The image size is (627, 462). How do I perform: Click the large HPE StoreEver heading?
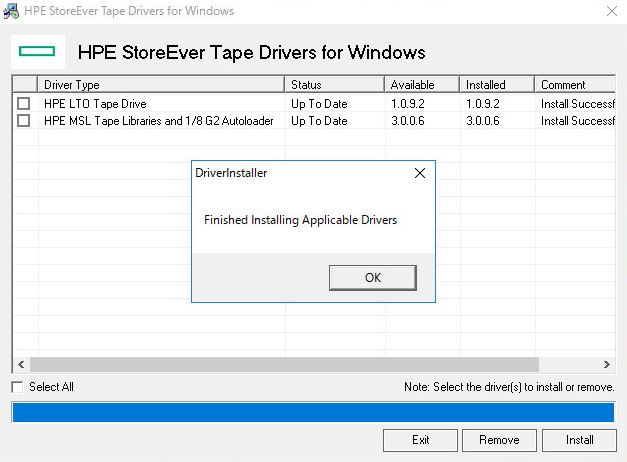point(251,52)
